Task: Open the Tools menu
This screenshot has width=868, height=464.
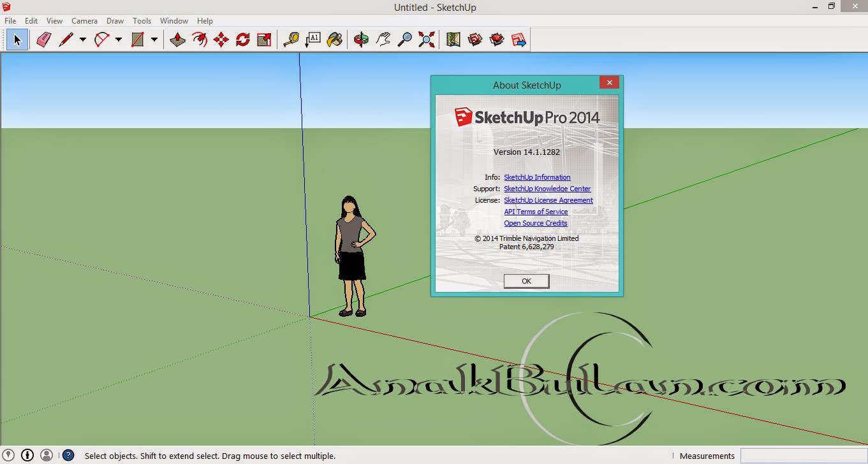Action: click(142, 21)
